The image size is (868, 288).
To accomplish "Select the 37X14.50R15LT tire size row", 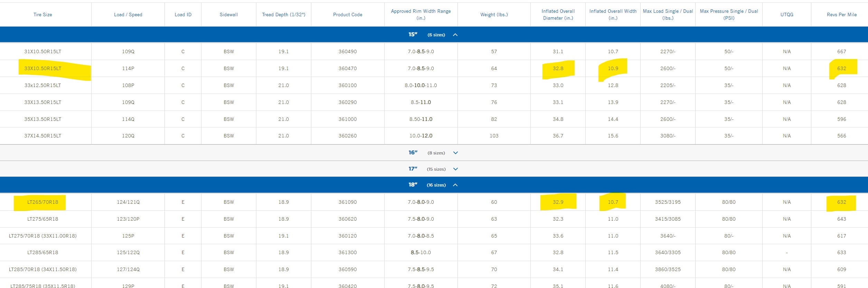I will [43, 136].
